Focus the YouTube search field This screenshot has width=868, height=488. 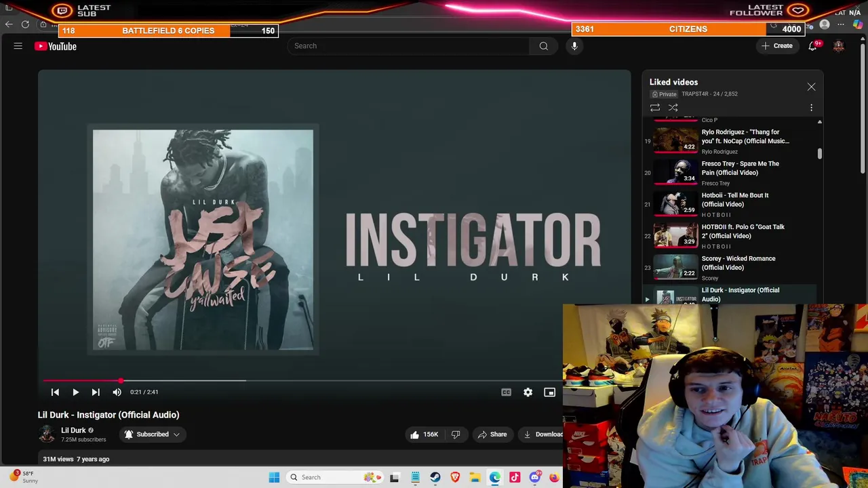pos(409,46)
